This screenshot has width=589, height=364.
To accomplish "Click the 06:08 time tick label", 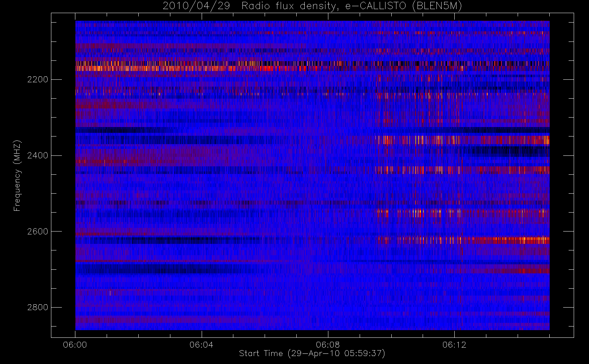I will (328, 345).
